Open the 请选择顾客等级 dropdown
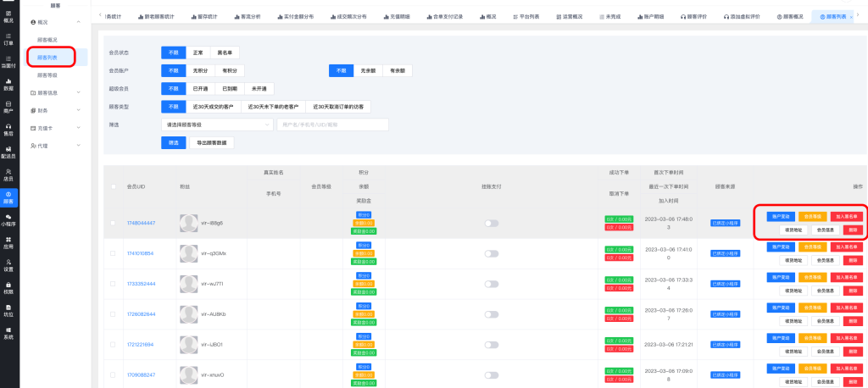The width and height of the screenshot is (868, 388). pyautogui.click(x=216, y=125)
